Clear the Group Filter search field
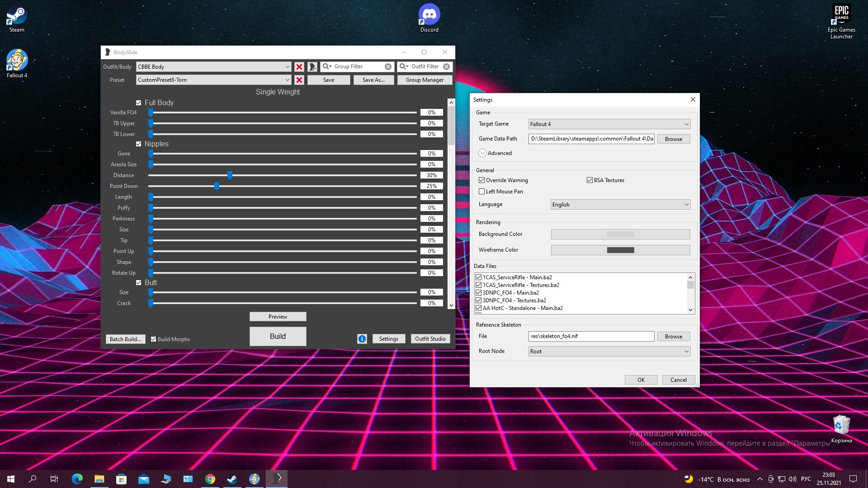 pos(388,67)
